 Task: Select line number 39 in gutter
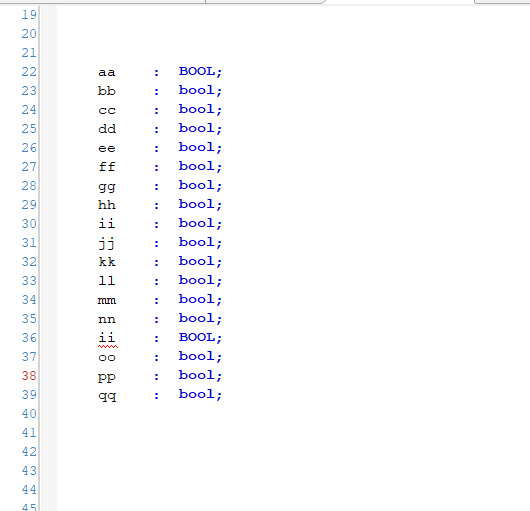[x=29, y=394]
